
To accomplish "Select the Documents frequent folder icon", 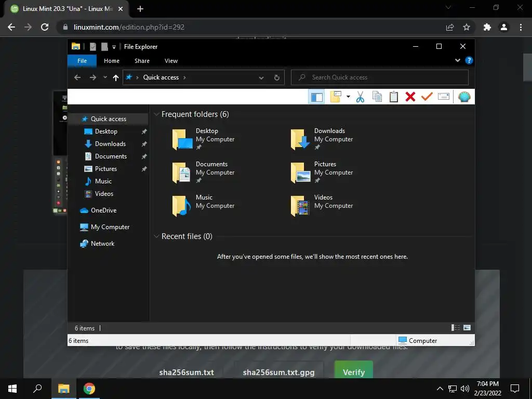I will click(182, 172).
